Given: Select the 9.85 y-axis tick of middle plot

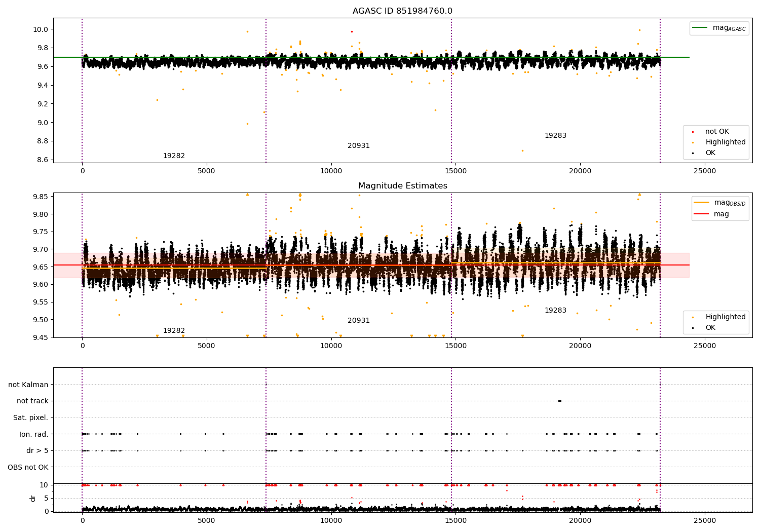Looking at the screenshot, I should click(x=41, y=197).
